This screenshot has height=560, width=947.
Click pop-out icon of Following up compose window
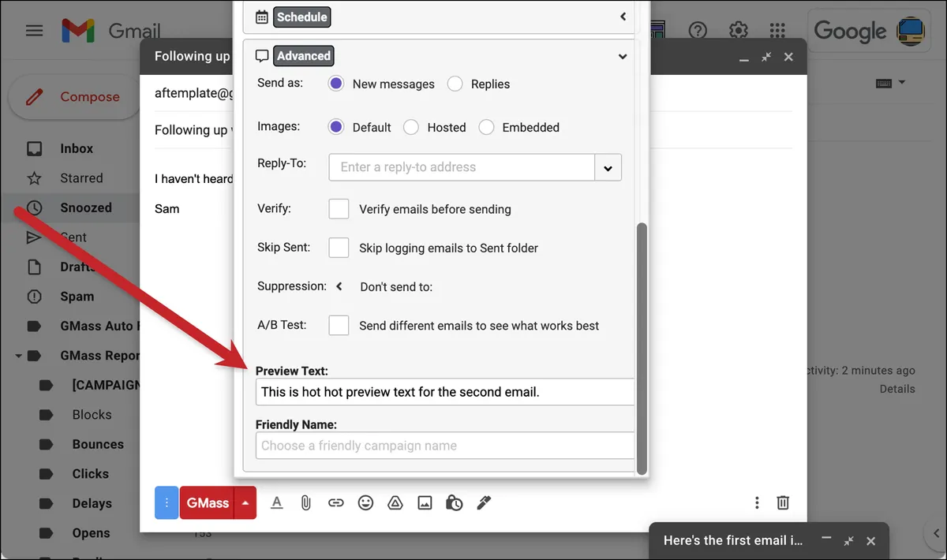(x=766, y=57)
